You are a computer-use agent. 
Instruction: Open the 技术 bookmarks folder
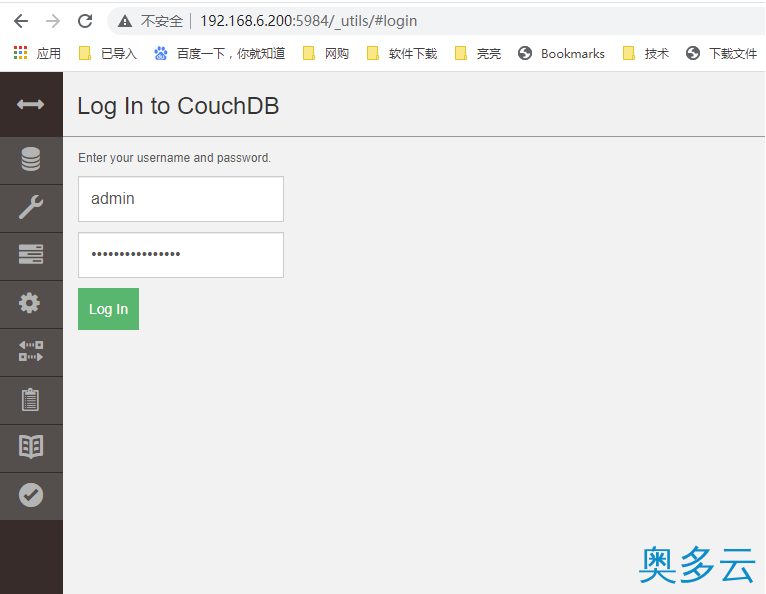[x=646, y=53]
